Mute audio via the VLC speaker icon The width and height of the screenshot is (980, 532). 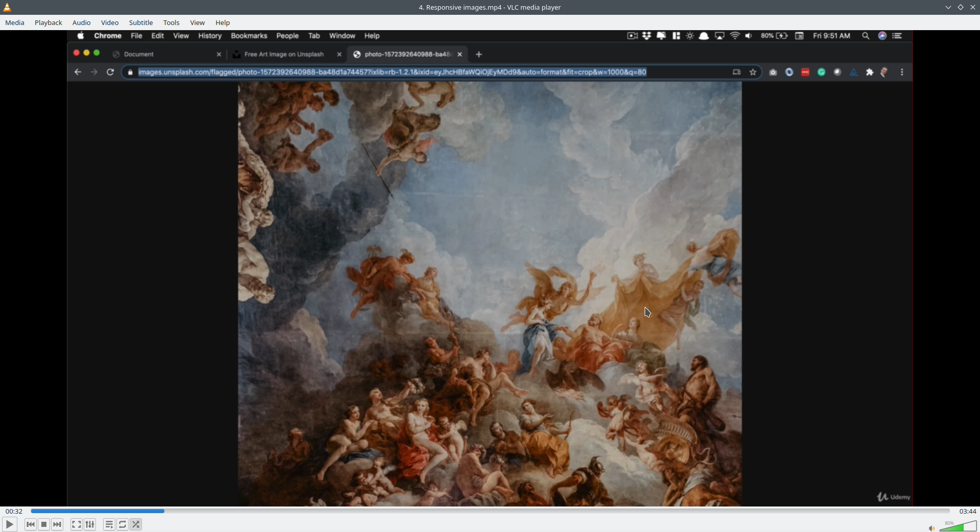[932, 528]
